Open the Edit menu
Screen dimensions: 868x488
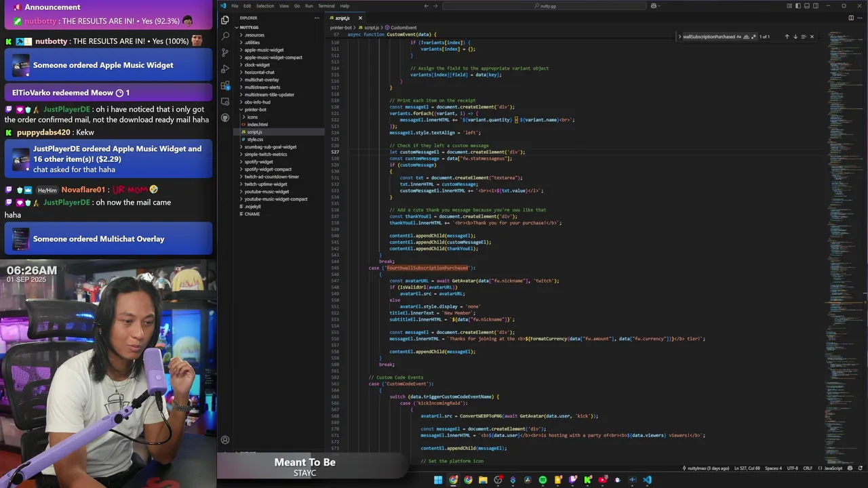(x=248, y=5)
